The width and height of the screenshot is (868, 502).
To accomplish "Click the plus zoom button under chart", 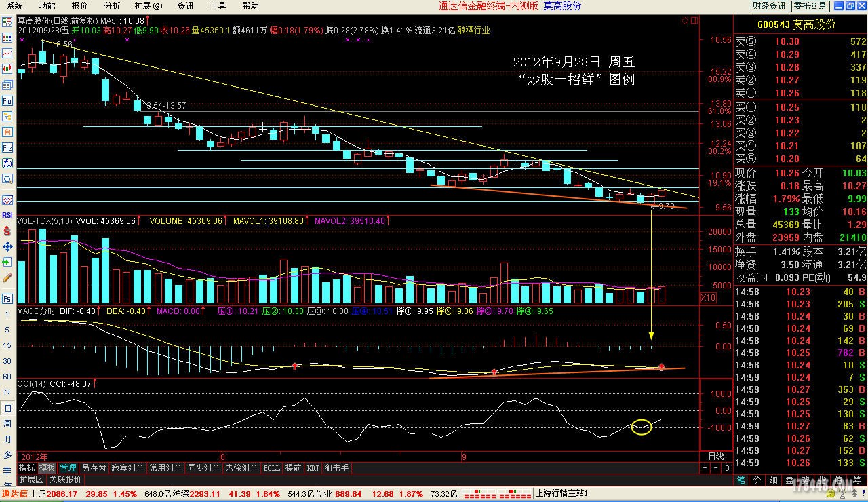I will [x=705, y=468].
